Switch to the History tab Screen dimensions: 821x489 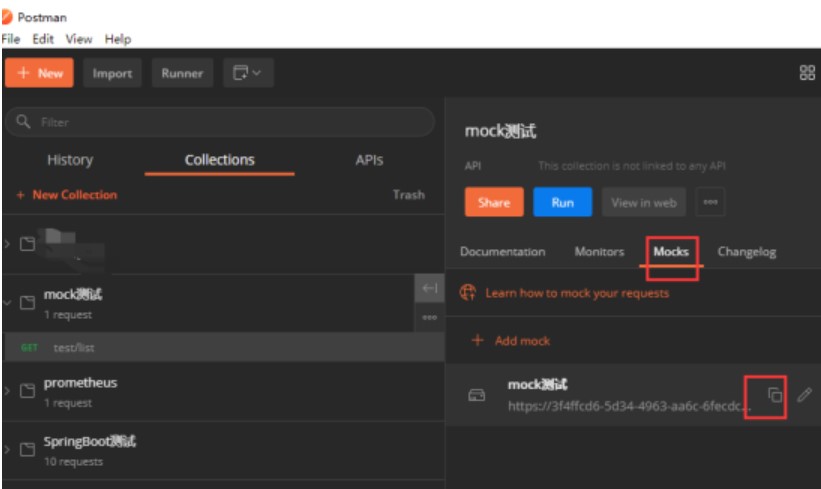pyautogui.click(x=70, y=160)
